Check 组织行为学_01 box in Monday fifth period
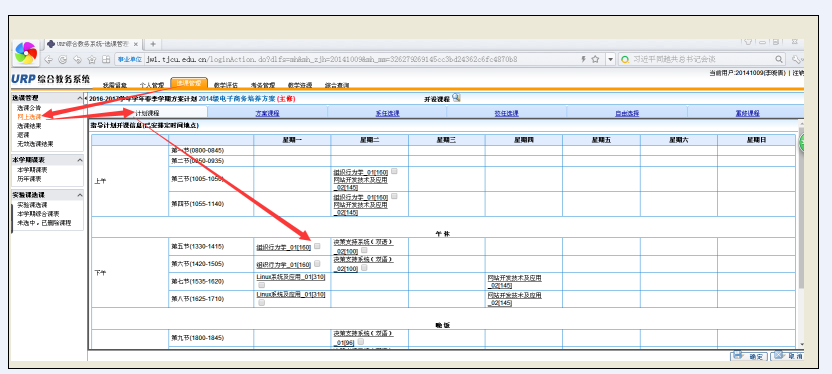832x374 pixels. click(x=317, y=246)
